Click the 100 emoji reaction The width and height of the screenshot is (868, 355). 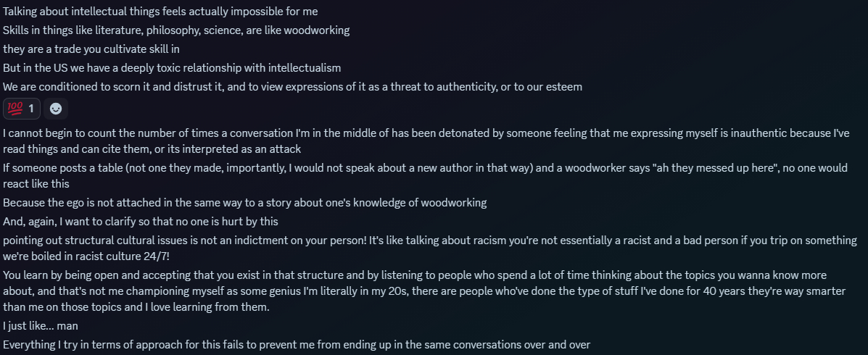(21, 109)
